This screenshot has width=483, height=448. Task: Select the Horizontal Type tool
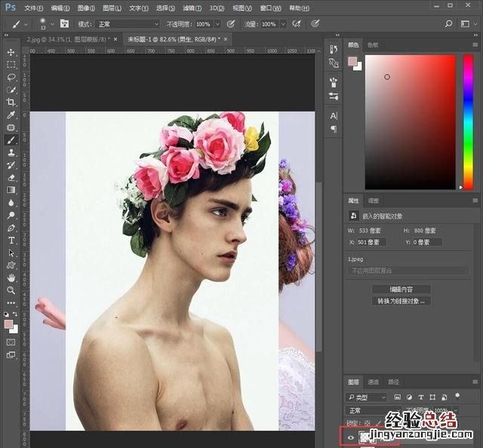[11, 240]
